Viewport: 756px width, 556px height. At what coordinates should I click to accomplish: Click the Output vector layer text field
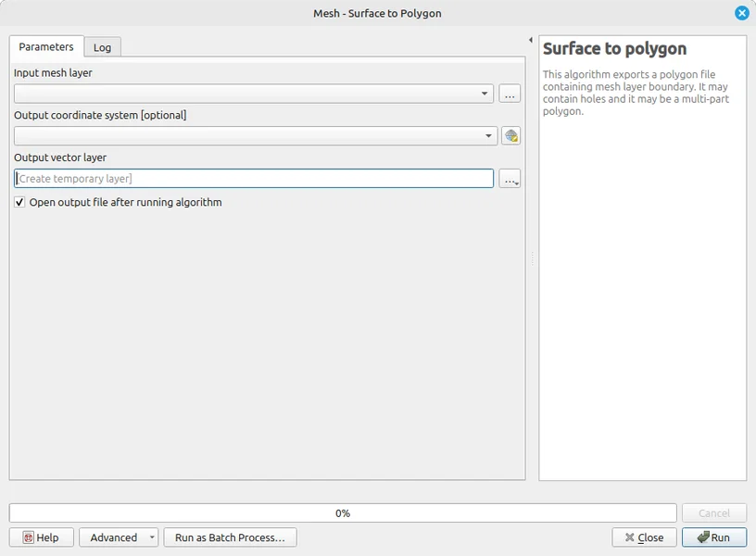pyautogui.click(x=254, y=179)
